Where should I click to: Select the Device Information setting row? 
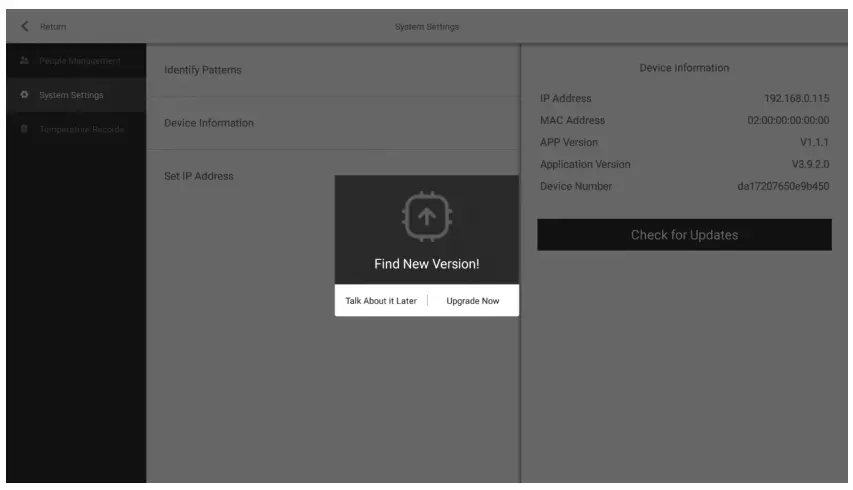coord(208,123)
